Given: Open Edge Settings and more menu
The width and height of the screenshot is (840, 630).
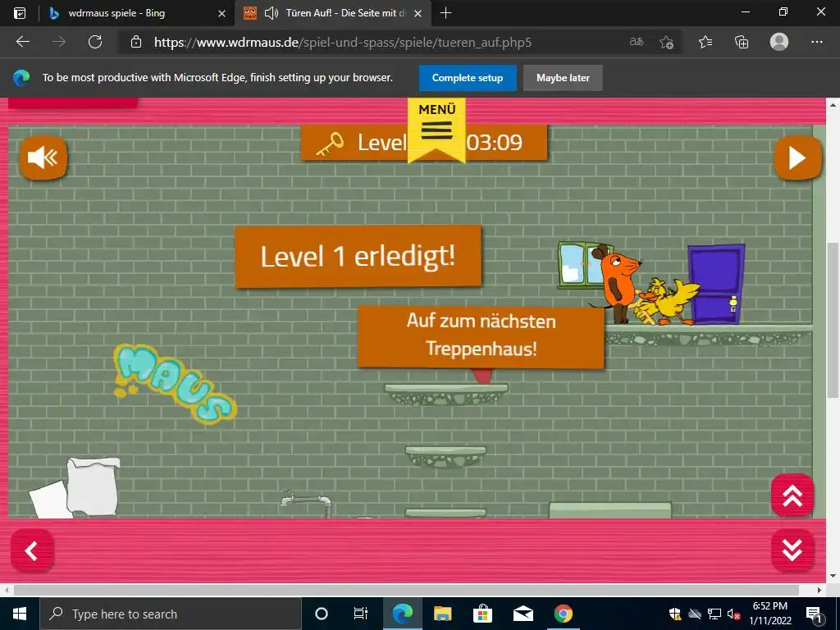Looking at the screenshot, I should [x=816, y=42].
